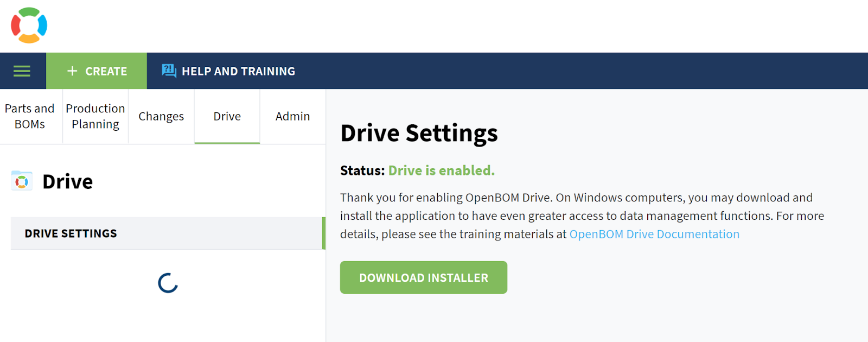Screen dimensions: 868x342
Task: Click the OpenBOM logo
Action: click(x=29, y=25)
